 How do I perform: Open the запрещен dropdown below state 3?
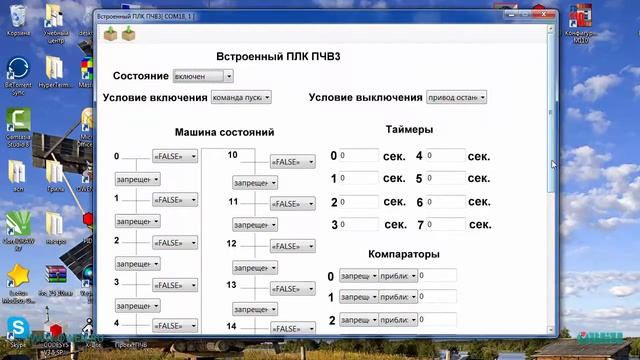(137, 306)
